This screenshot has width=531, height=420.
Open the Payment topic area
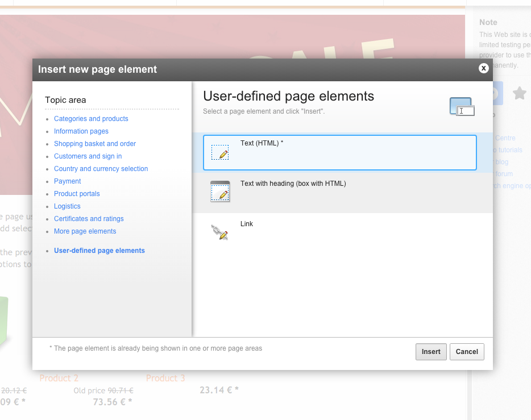pyautogui.click(x=68, y=181)
